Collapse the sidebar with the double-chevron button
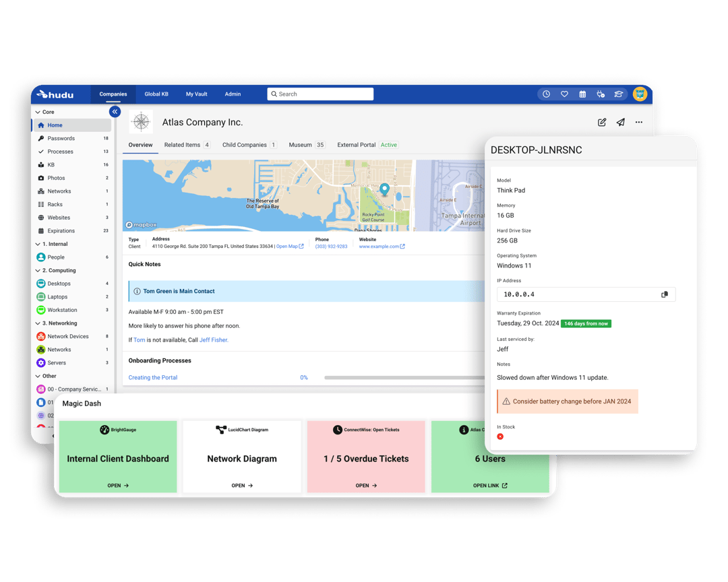 pos(114,112)
